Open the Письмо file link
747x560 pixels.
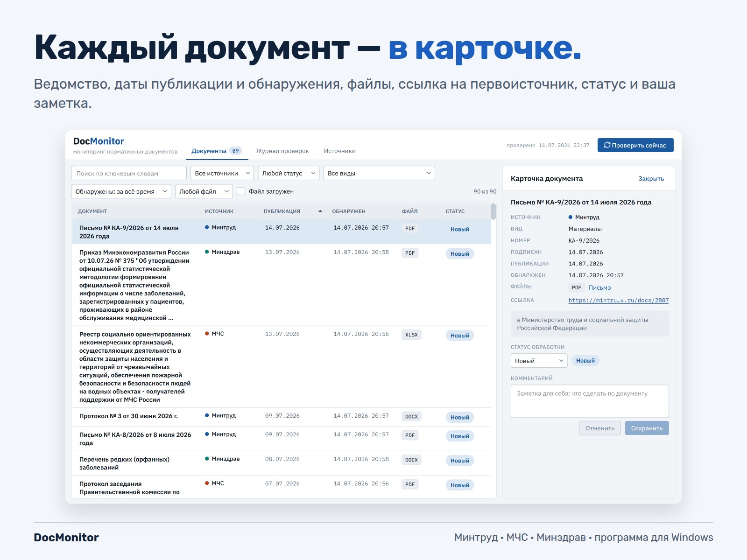point(600,288)
